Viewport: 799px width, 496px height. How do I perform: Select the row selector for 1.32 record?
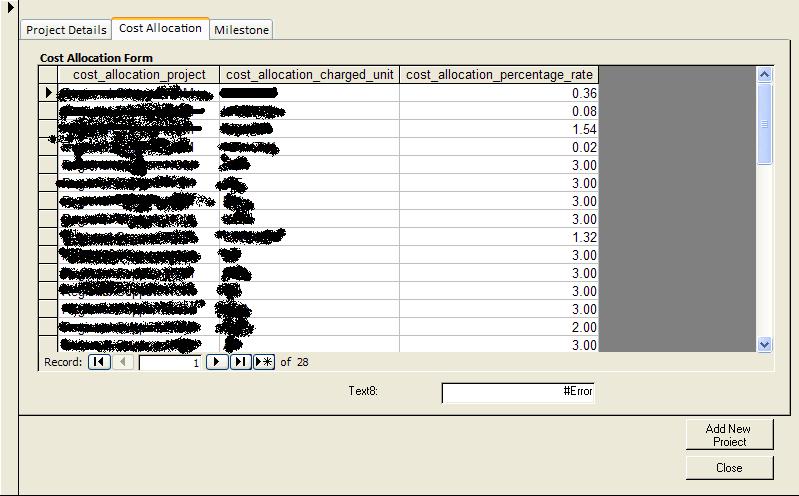coord(48,237)
